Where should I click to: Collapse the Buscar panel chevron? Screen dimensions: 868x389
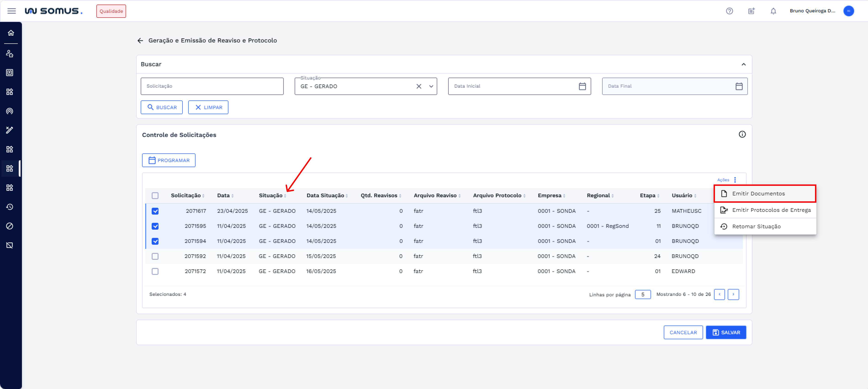pyautogui.click(x=743, y=64)
